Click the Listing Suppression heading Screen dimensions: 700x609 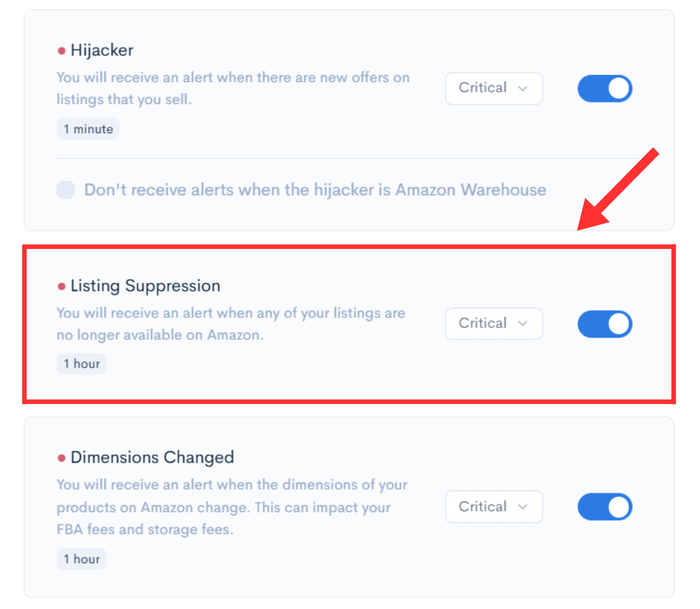pyautogui.click(x=146, y=286)
